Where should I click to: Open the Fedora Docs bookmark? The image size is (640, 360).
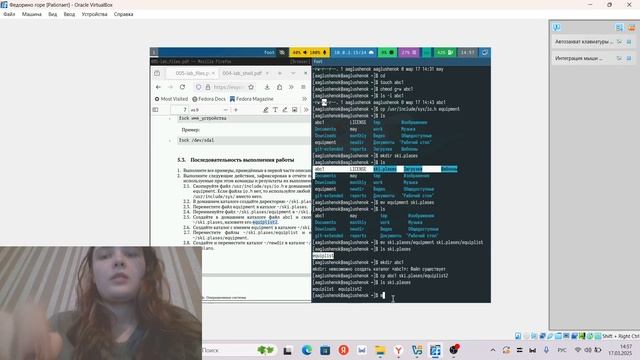pyautogui.click(x=209, y=99)
